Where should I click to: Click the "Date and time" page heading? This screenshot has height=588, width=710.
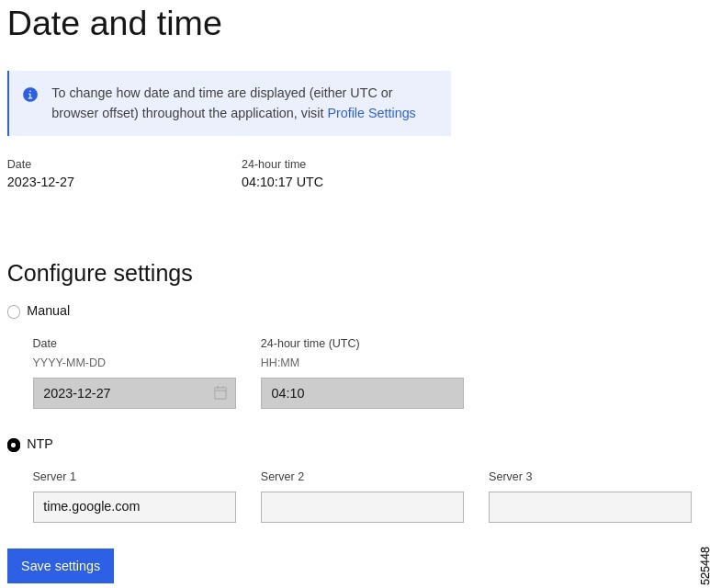(115, 23)
